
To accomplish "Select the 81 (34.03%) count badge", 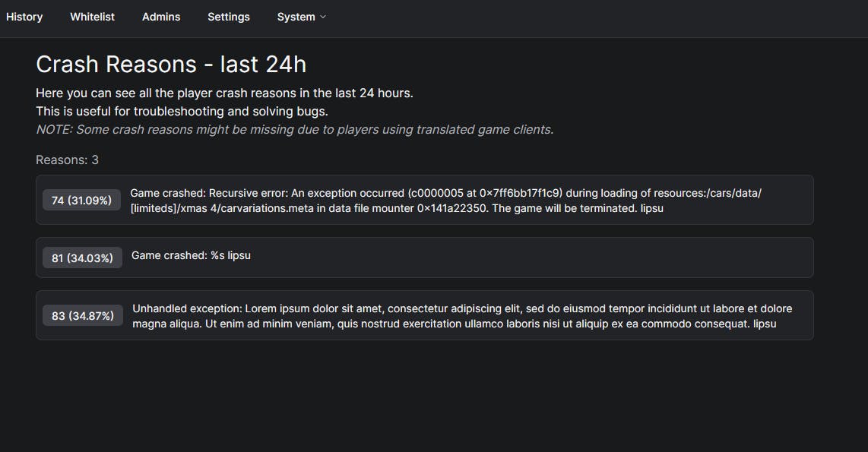I will (x=82, y=258).
